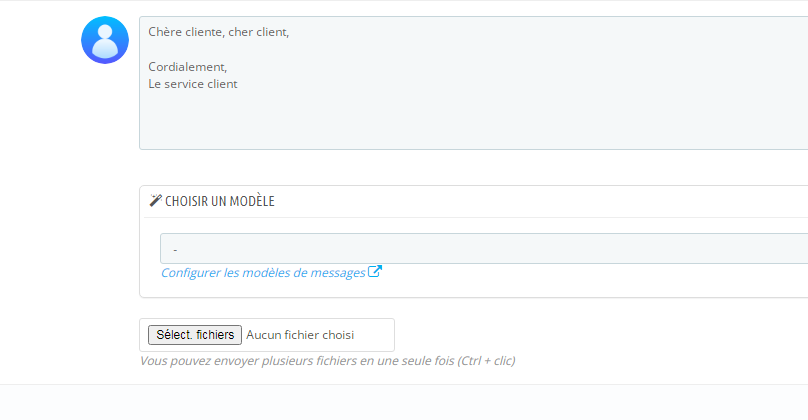Click the blank line between greeting and Cordialement
Viewport: 808px width, 420px height.
[x=300, y=50]
